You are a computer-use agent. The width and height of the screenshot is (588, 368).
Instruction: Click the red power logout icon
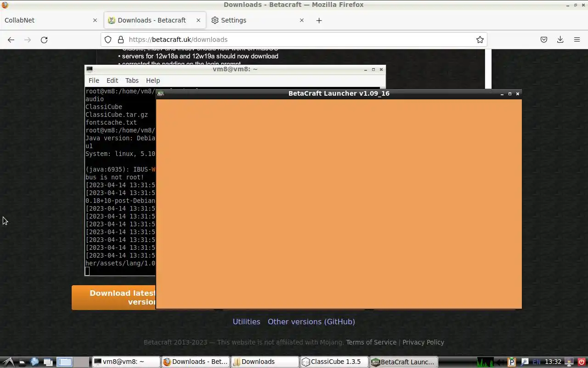pyautogui.click(x=581, y=362)
